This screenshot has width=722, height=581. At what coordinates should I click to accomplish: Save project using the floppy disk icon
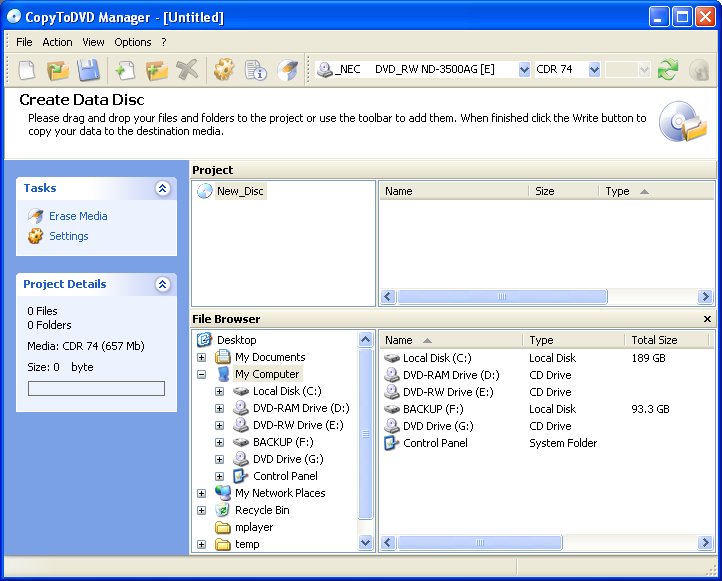(88, 70)
